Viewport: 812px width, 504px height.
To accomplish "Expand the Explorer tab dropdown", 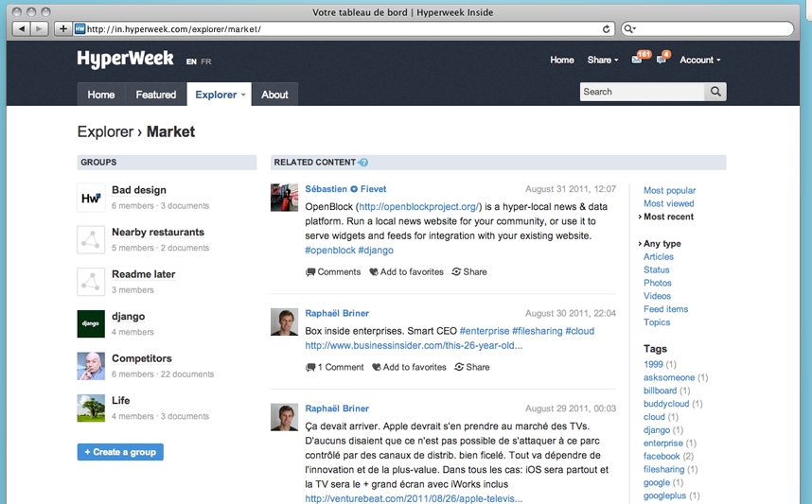I will (243, 96).
